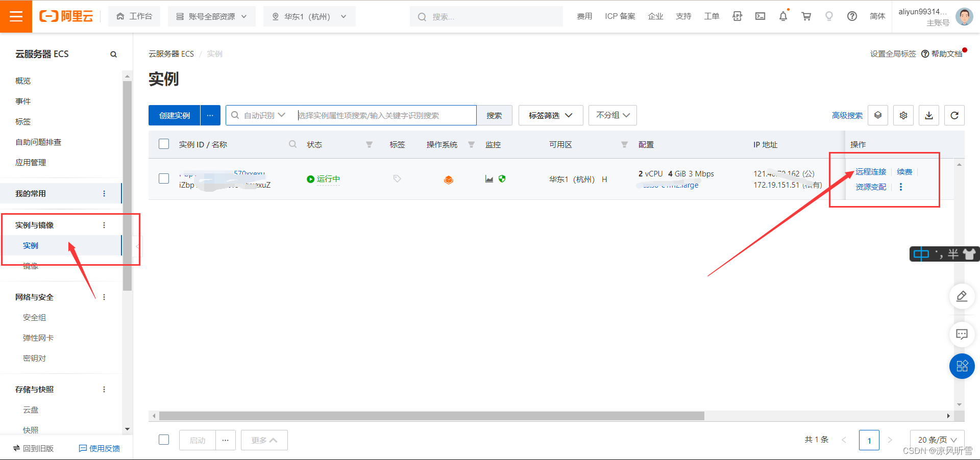Image resolution: width=980 pixels, height=460 pixels.
Task: Click the search icon in 实例 ID column header
Action: (292, 144)
